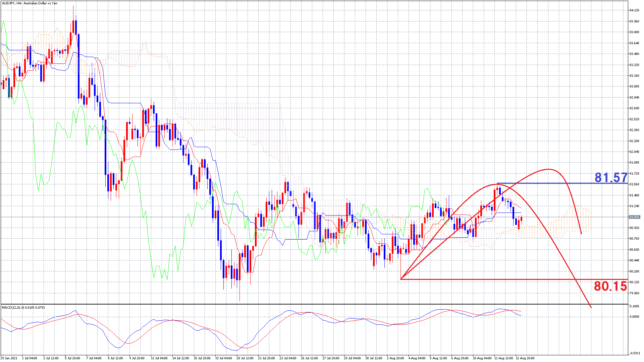Click the 79.960 price scale label
This screenshot has height=362, width=644.
pos(634,293)
